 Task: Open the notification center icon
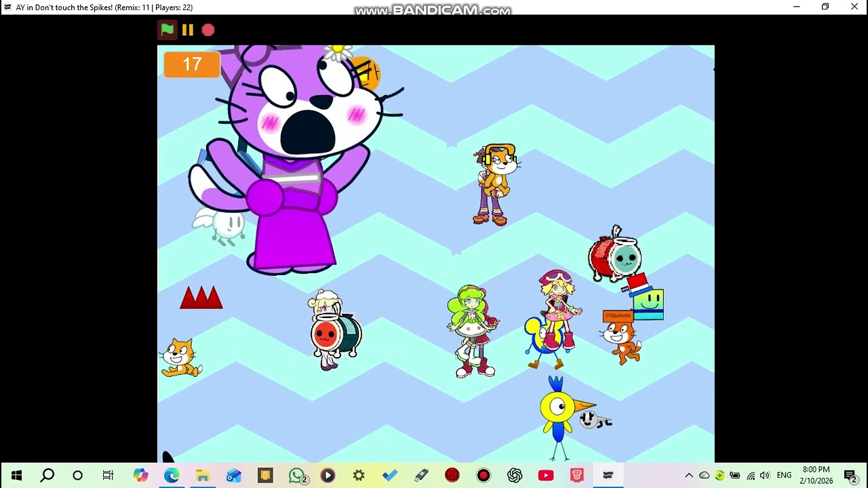850,475
